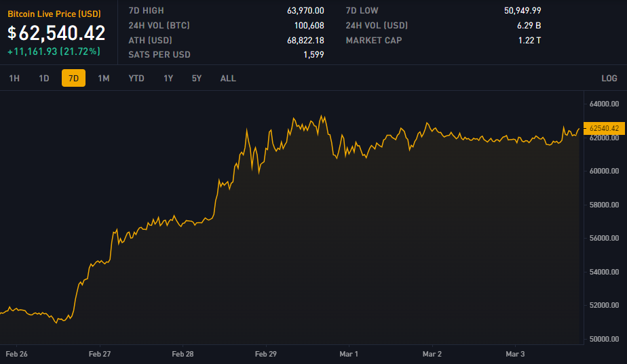Show the 5Y price chart
Image resolution: width=627 pixels, height=364 pixels.
(x=197, y=79)
